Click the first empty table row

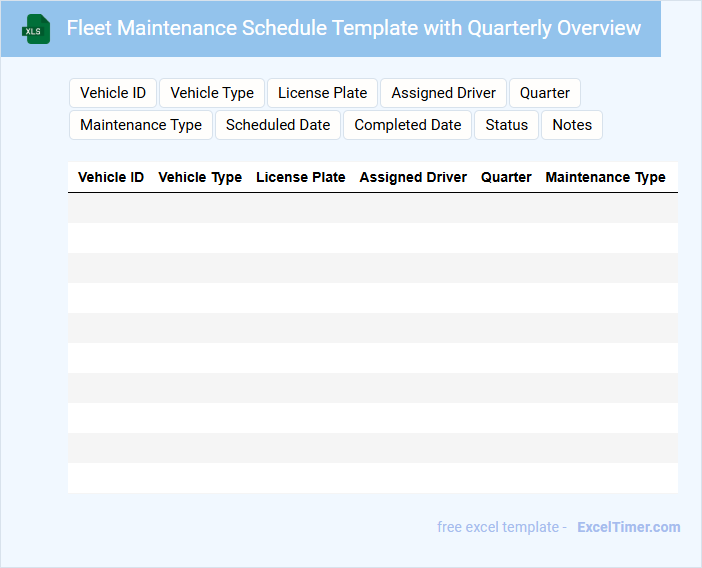(372, 208)
